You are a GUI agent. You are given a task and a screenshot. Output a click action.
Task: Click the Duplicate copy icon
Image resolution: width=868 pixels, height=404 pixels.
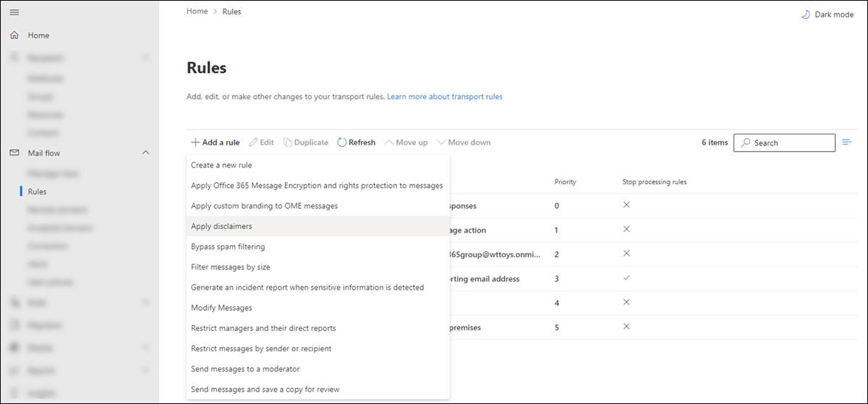(x=287, y=142)
